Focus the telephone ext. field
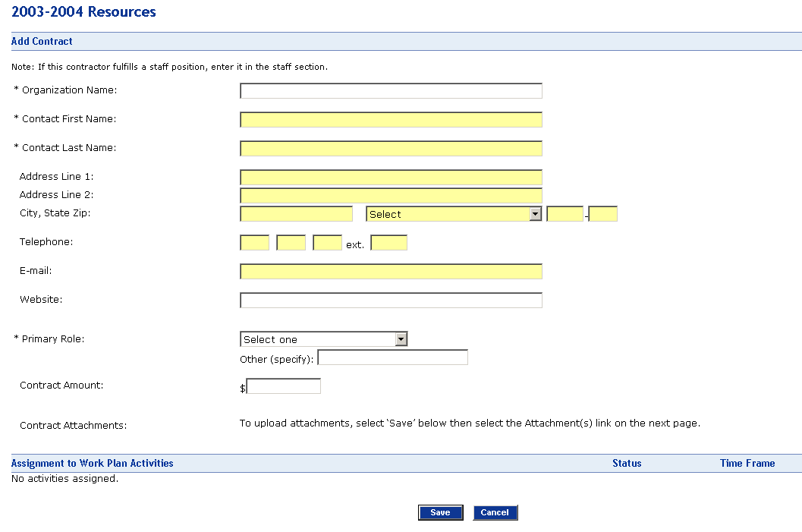 click(x=388, y=243)
